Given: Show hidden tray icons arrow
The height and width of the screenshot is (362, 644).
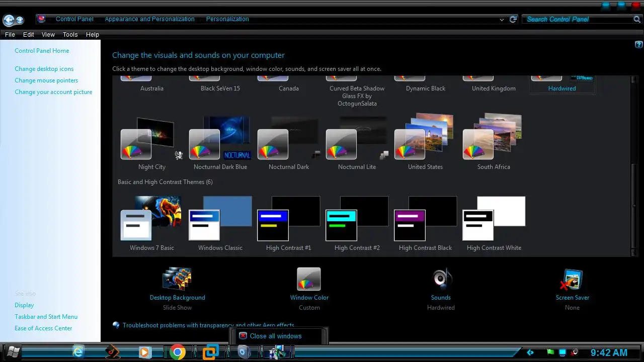Looking at the screenshot, I should click(530, 352).
